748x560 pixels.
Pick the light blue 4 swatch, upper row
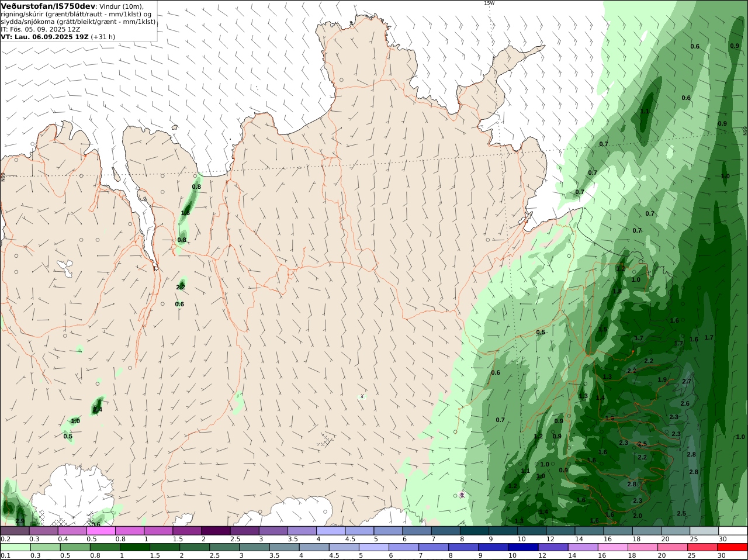click(331, 531)
